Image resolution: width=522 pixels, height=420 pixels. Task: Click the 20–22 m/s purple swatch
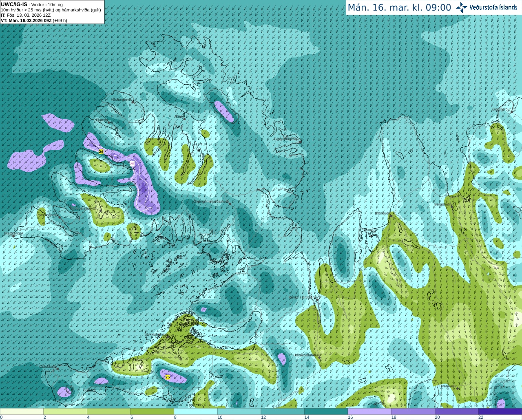tap(457, 411)
